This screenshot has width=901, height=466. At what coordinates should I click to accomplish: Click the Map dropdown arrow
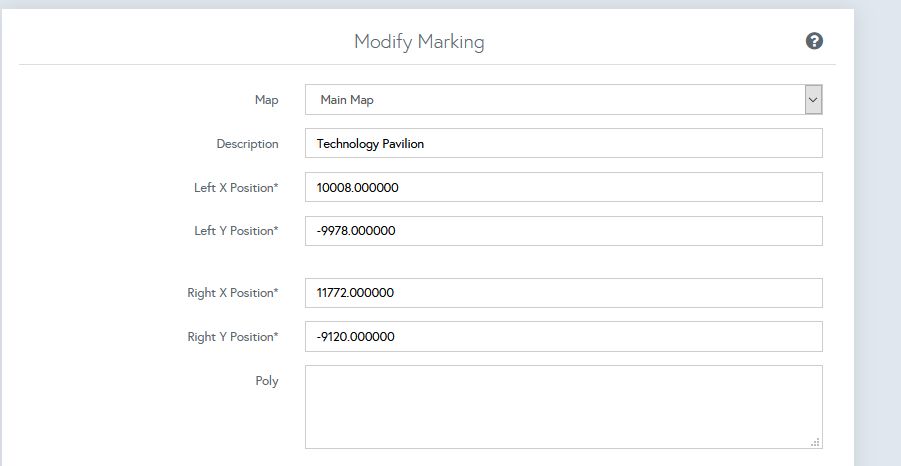pyautogui.click(x=813, y=100)
